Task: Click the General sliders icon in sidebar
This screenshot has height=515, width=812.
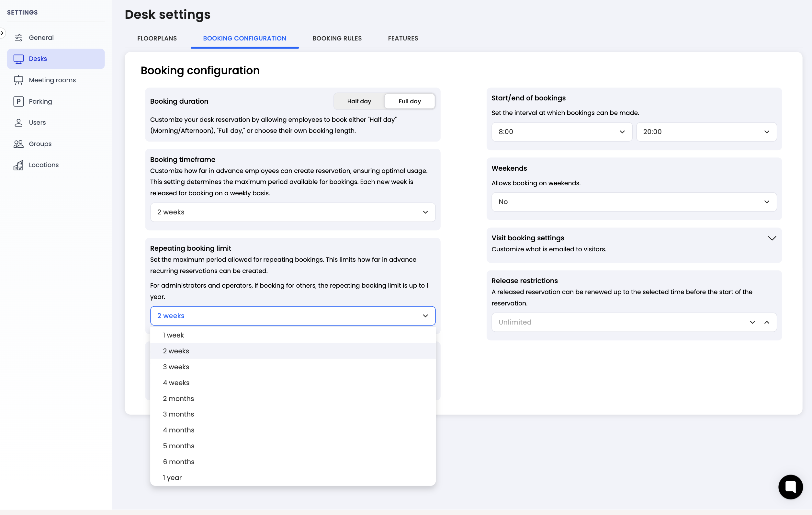Action: 18,38
